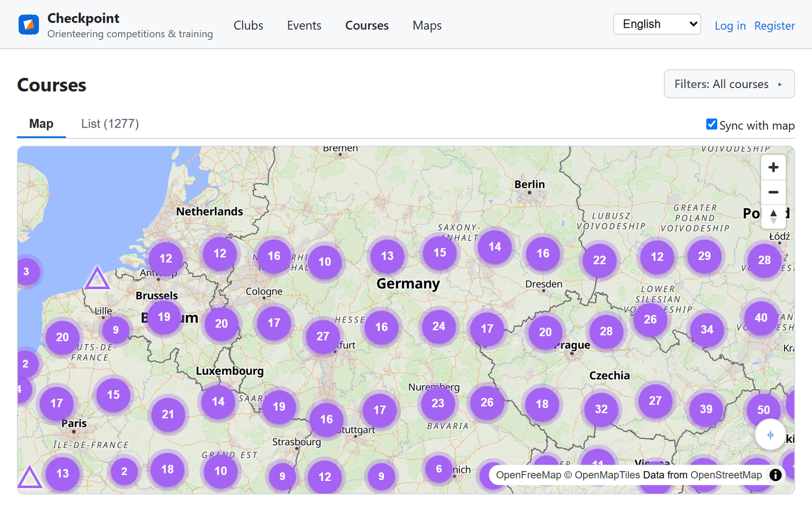Select the cluster marker labeled 39
812x508 pixels.
(x=706, y=409)
